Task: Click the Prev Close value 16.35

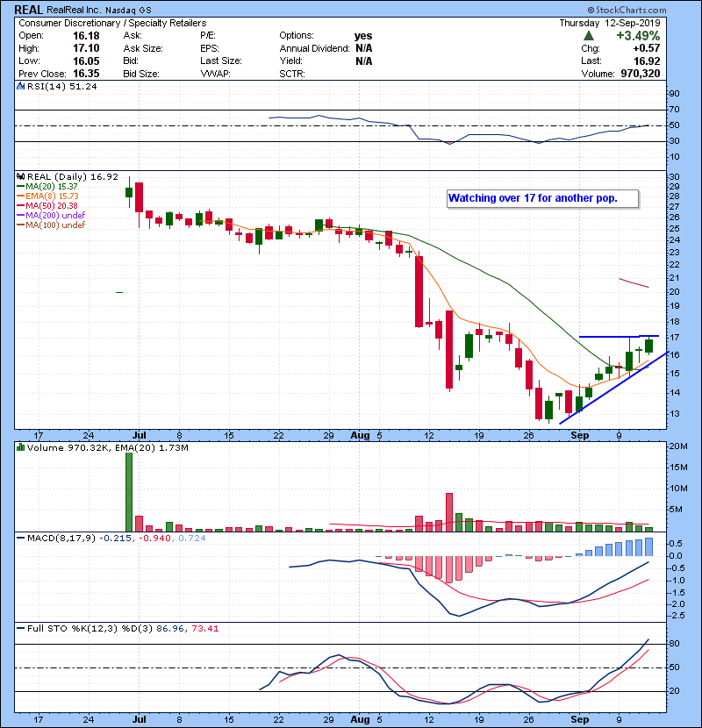Action: 86,74
